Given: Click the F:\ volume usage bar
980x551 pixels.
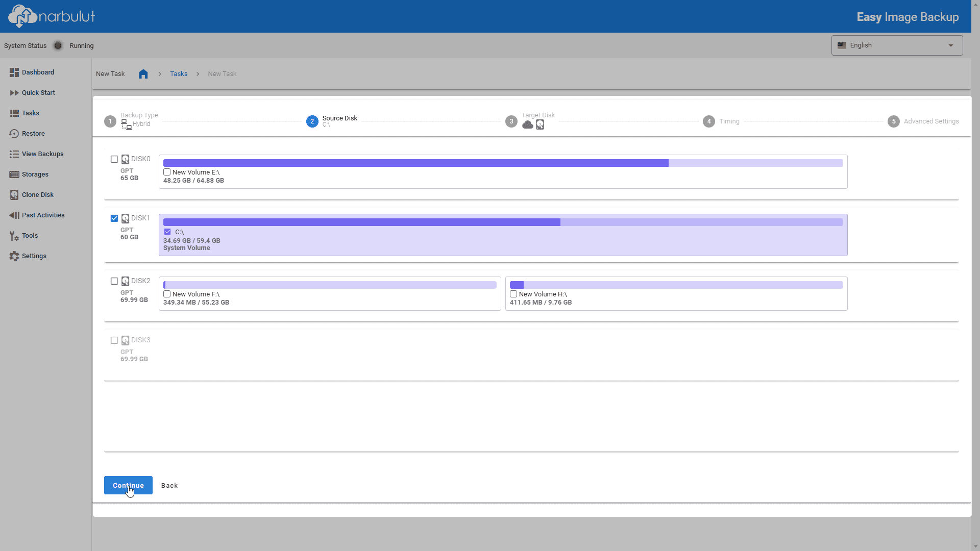Looking at the screenshot, I should (x=330, y=285).
